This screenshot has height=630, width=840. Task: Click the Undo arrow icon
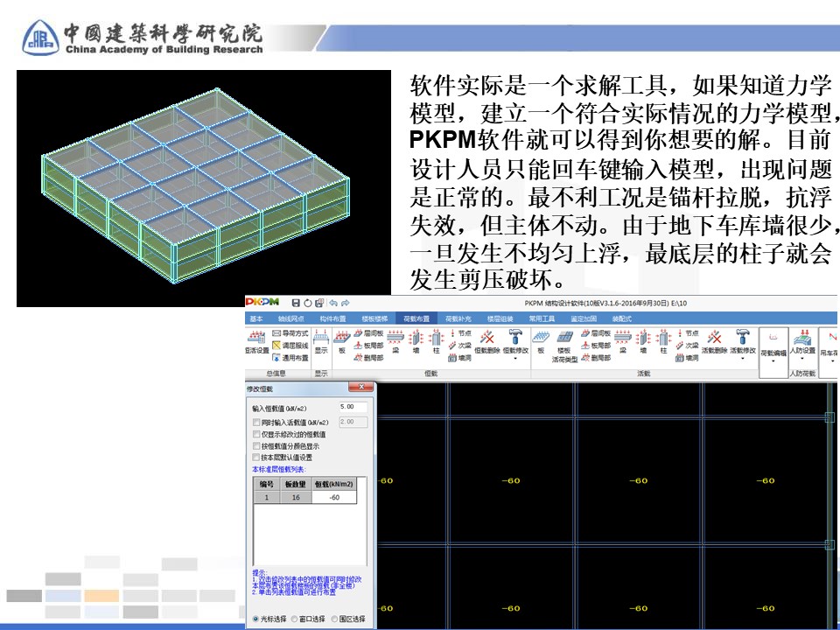(x=334, y=303)
